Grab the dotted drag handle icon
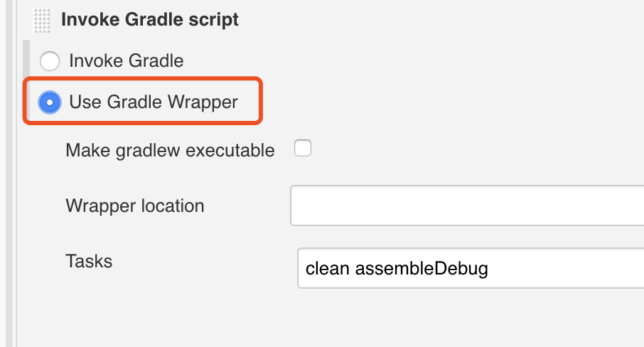The width and height of the screenshot is (644, 347). (41, 20)
